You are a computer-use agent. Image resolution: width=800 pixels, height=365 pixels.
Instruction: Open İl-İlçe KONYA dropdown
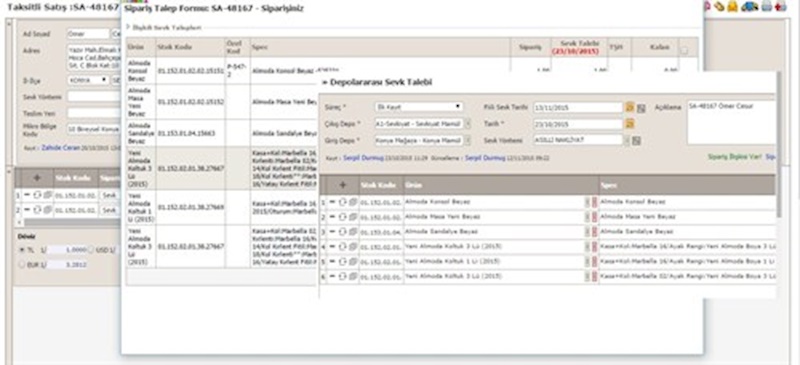88,80
